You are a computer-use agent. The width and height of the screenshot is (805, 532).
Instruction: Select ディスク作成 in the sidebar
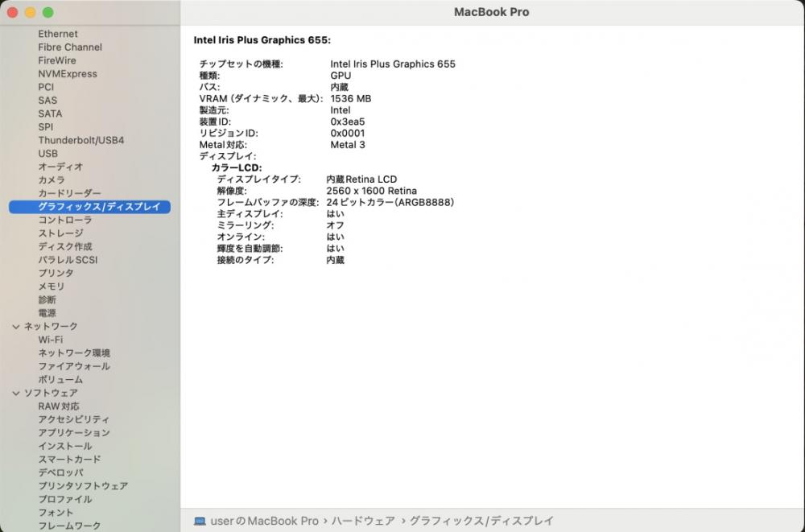coord(65,247)
